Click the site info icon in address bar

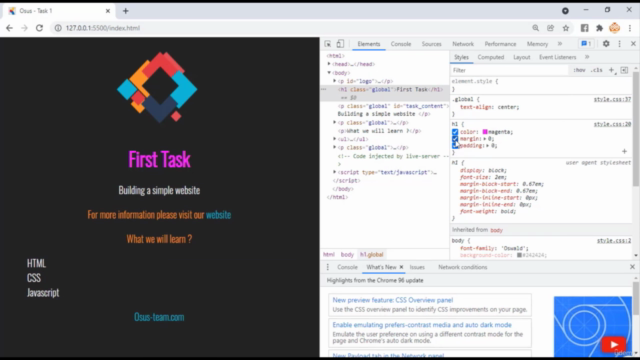pos(58,28)
